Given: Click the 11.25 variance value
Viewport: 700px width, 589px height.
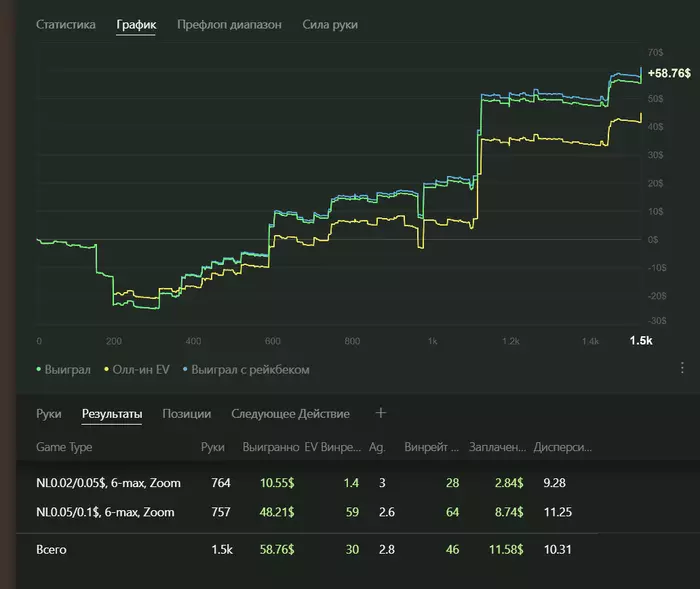Looking at the screenshot, I should pos(558,512).
